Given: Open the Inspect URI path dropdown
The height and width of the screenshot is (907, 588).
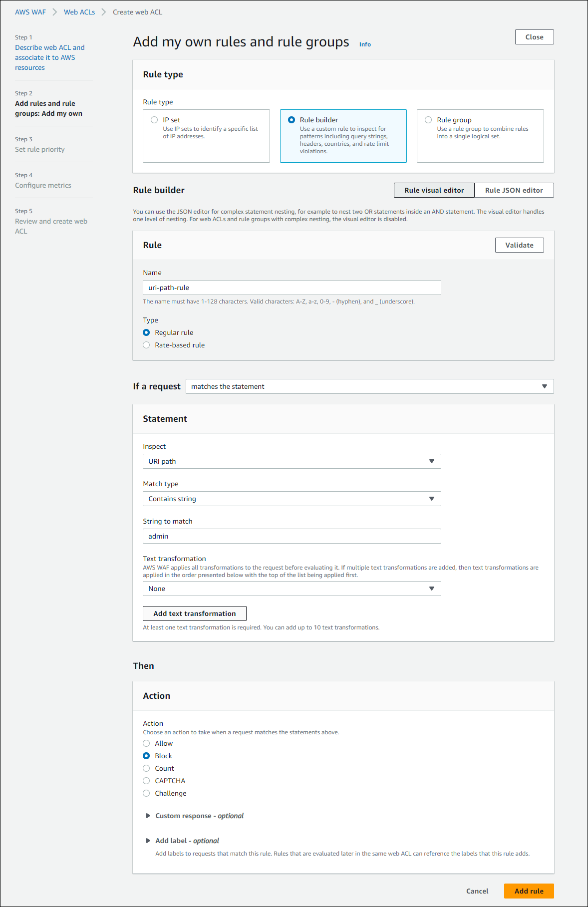Looking at the screenshot, I should coord(292,461).
